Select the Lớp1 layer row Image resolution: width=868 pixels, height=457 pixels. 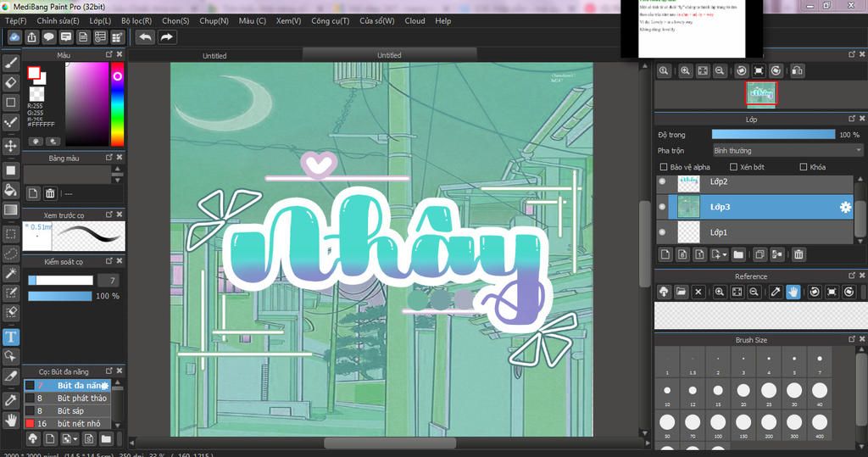[x=755, y=232]
